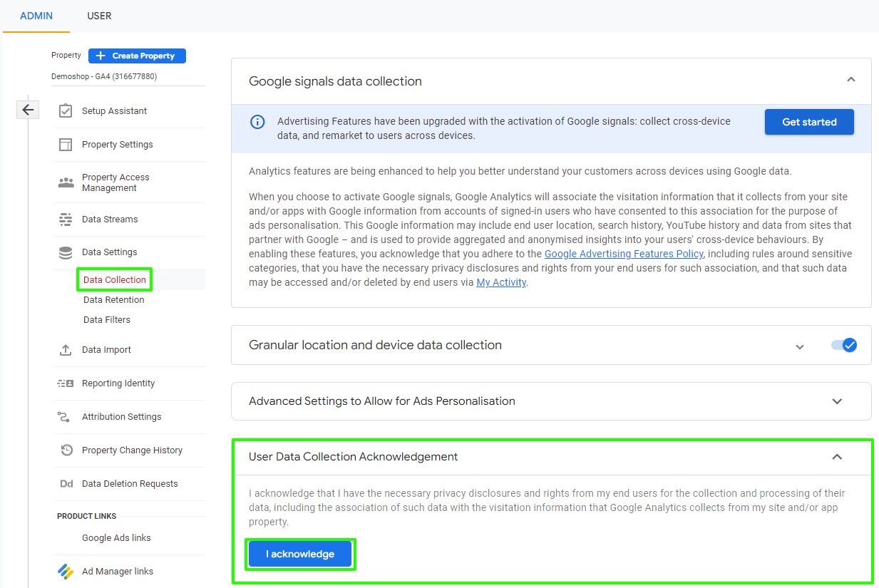Screen dimensions: 879x588
Task: Open Property Access Management menu item
Action: 115,182
